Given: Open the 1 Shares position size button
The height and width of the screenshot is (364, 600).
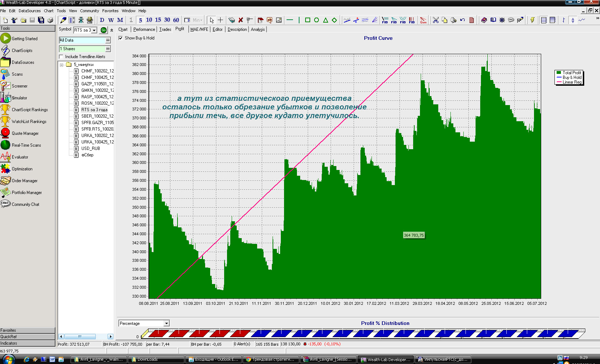Looking at the screenshot, I should tap(108, 49).
